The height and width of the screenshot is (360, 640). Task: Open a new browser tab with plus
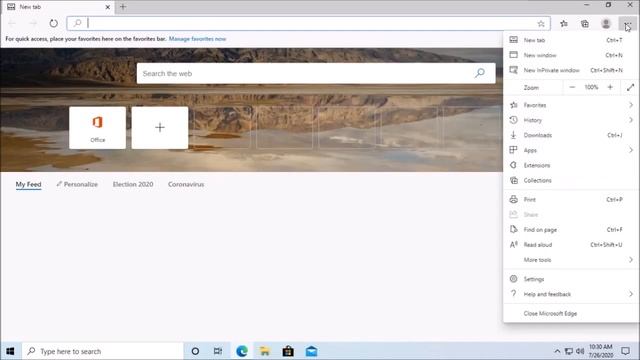pyautogui.click(x=123, y=7)
